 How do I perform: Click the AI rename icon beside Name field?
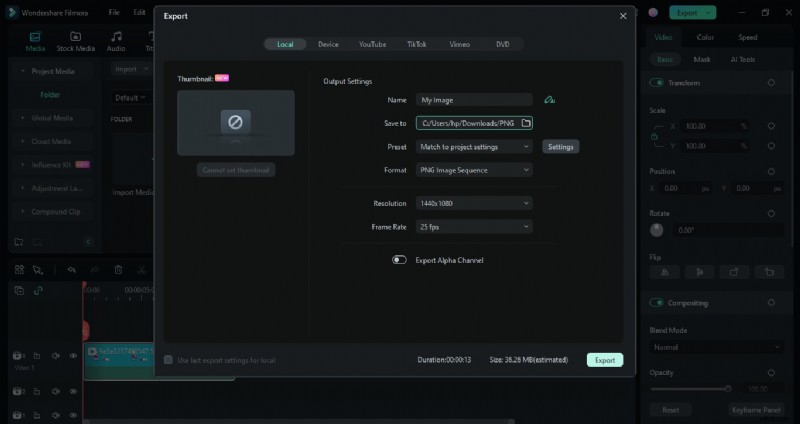(549, 100)
